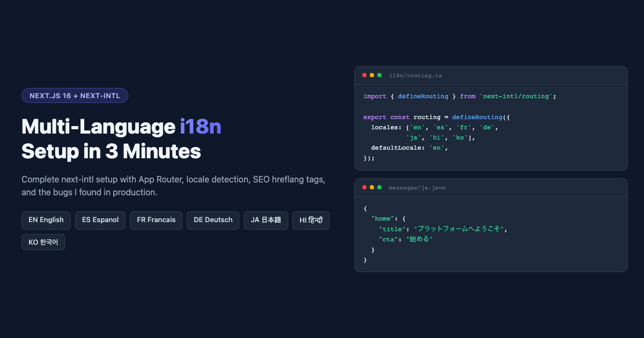Select the EN English language chip
The image size is (644, 338).
46,220
